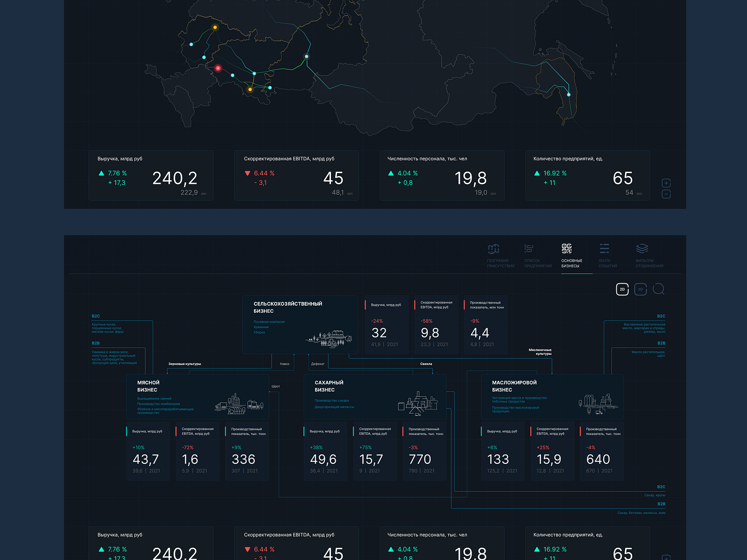Click the Дефекат flow label
Viewport: 747px width, 560px height.
[x=318, y=364]
